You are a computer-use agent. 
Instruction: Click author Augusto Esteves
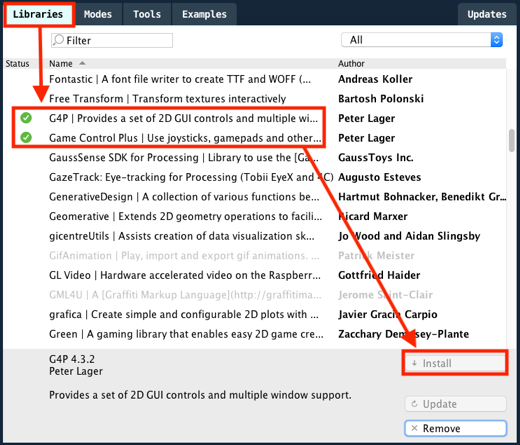click(x=379, y=177)
